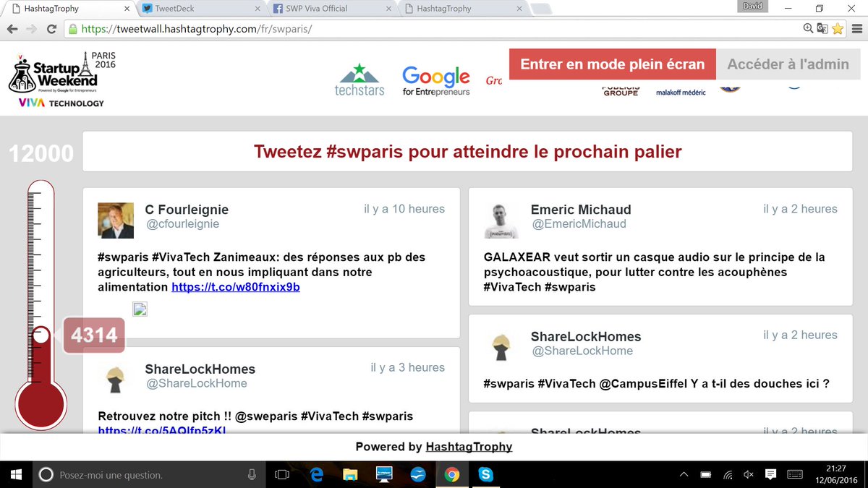Switch to the SWP Viva Official tab
Image resolution: width=868 pixels, height=488 pixels.
click(330, 9)
